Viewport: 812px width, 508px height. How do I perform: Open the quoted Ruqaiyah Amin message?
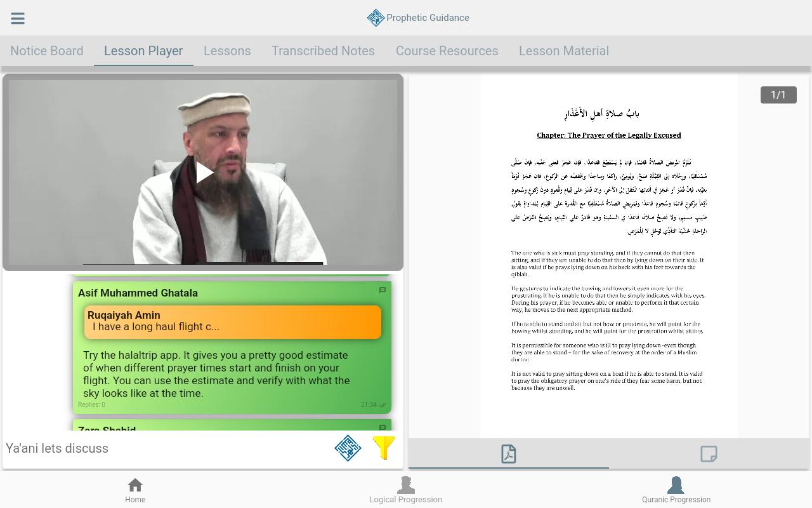point(233,322)
